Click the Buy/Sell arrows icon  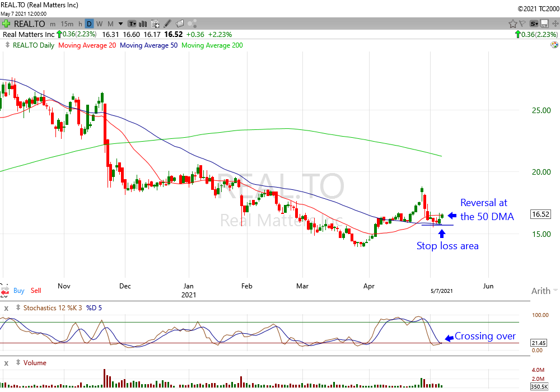coord(4,291)
